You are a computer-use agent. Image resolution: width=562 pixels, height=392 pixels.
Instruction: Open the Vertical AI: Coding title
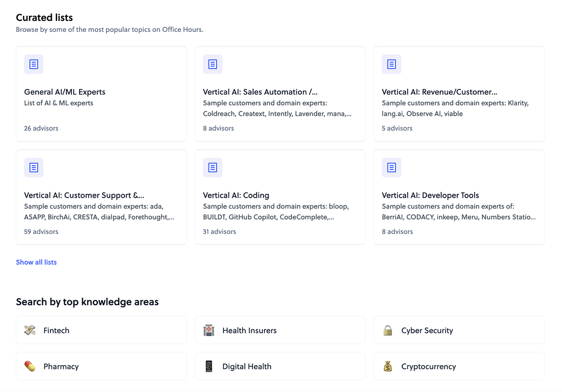(236, 195)
